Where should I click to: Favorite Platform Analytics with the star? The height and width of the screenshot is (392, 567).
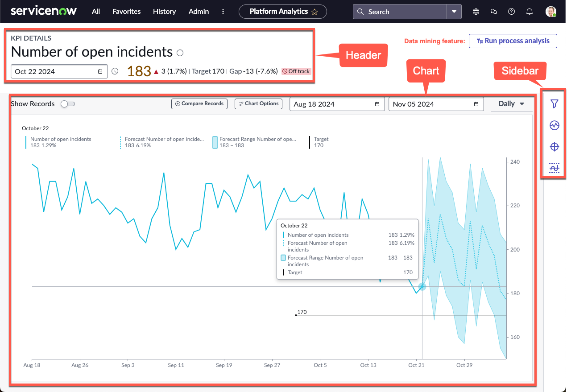[315, 12]
